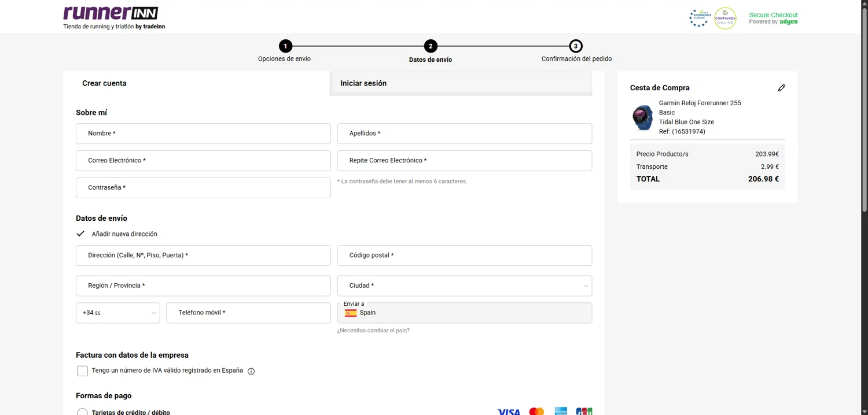The height and width of the screenshot is (415, 868).
Task: Focus the Correo Electrónico field
Action: tap(203, 161)
